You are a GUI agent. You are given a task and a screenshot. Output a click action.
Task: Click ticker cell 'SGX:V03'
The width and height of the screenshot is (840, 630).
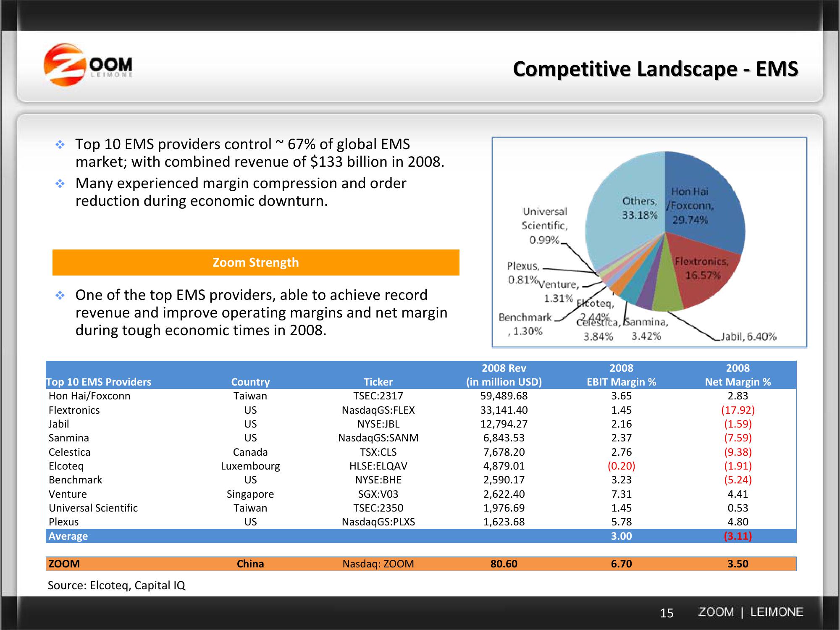[x=378, y=494]
